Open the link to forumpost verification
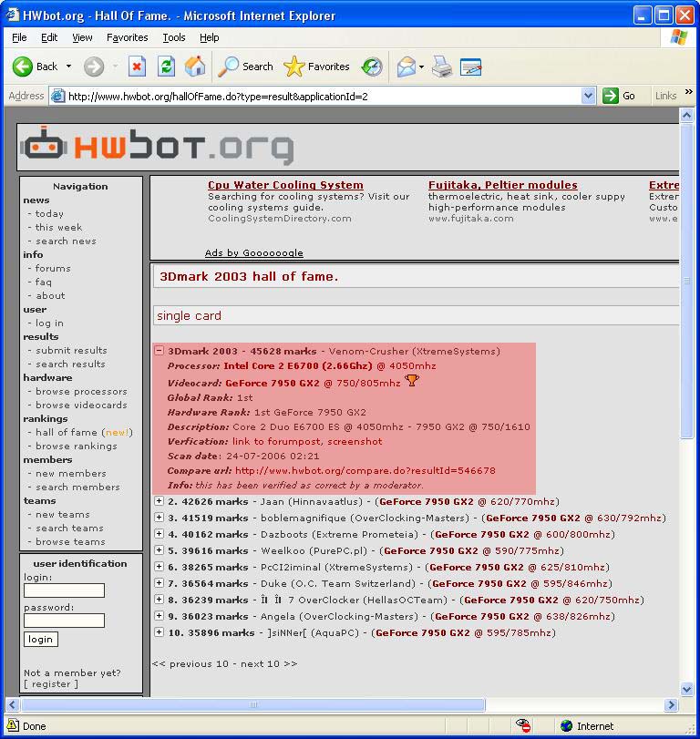 [x=277, y=442]
